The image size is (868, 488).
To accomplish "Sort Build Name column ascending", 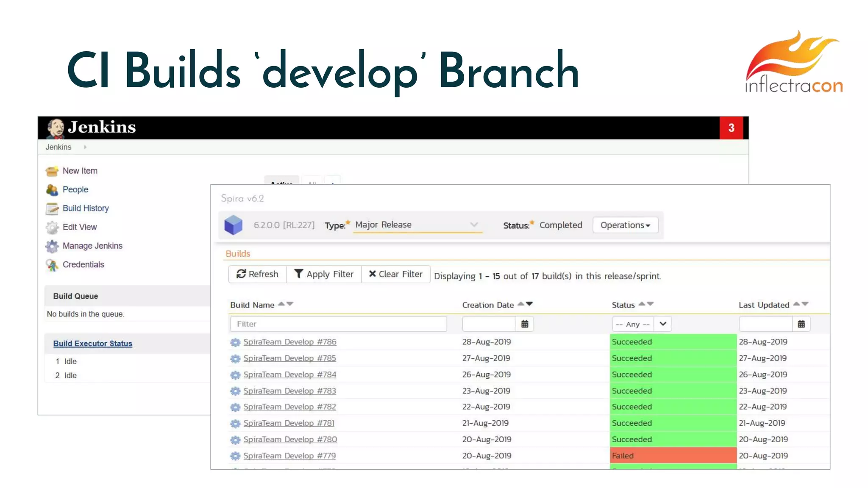I will tap(281, 304).
